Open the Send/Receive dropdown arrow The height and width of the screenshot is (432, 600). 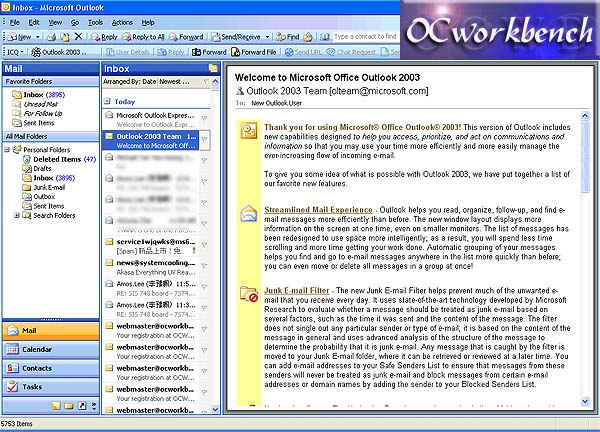click(x=267, y=37)
